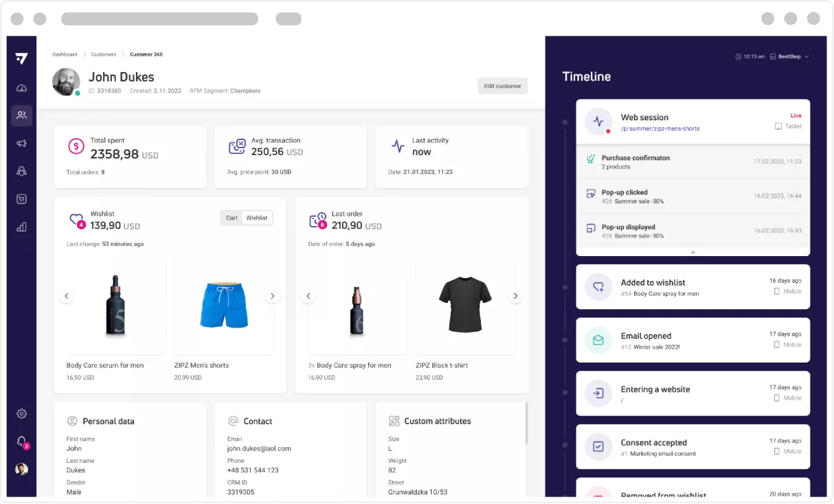The height and width of the screenshot is (504, 834).
Task: Click the Email opened envelope icon
Action: click(x=598, y=340)
